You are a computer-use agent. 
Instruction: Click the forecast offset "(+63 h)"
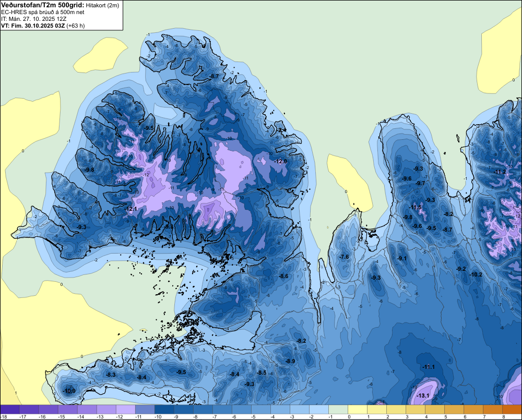[x=76, y=26]
